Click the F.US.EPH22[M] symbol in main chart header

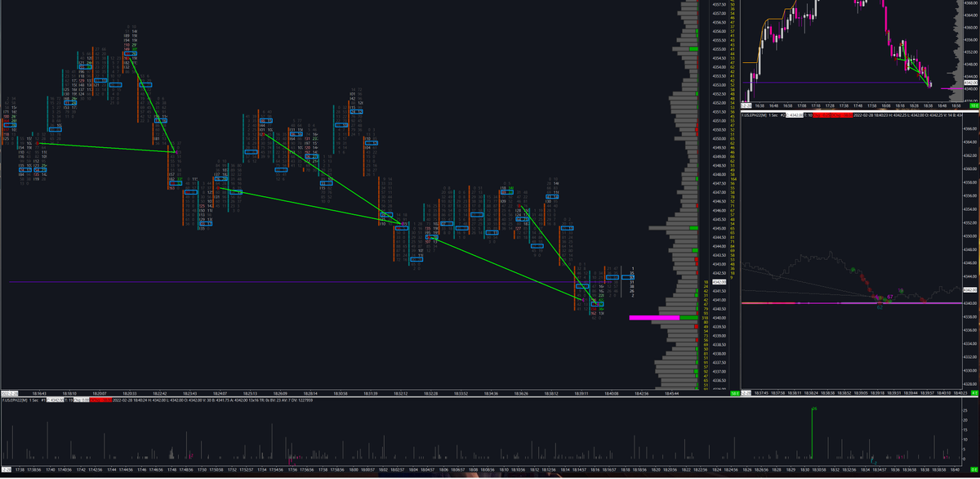[15, 401]
